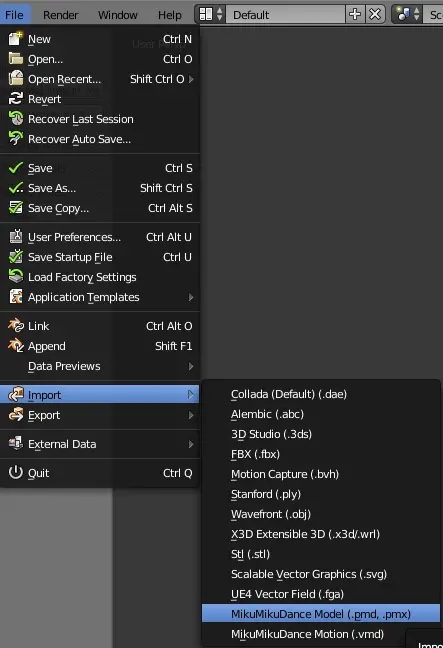Click the Save Startup File icon

pos(16,257)
